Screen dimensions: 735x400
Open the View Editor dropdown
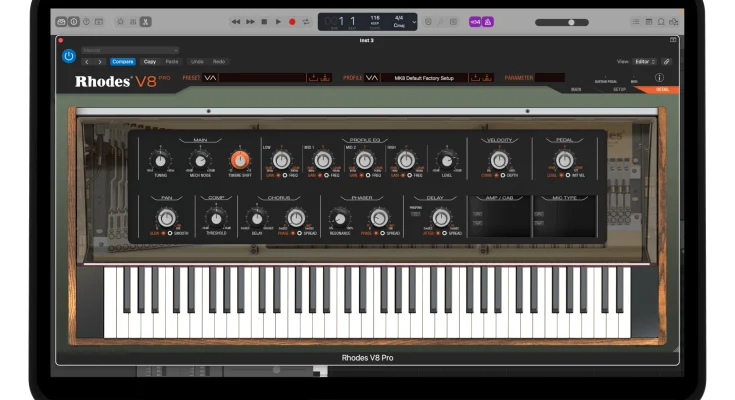pyautogui.click(x=646, y=61)
